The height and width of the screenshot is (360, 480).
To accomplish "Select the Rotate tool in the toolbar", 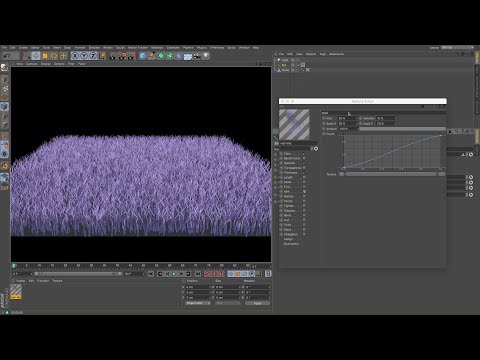I will tap(54, 56).
